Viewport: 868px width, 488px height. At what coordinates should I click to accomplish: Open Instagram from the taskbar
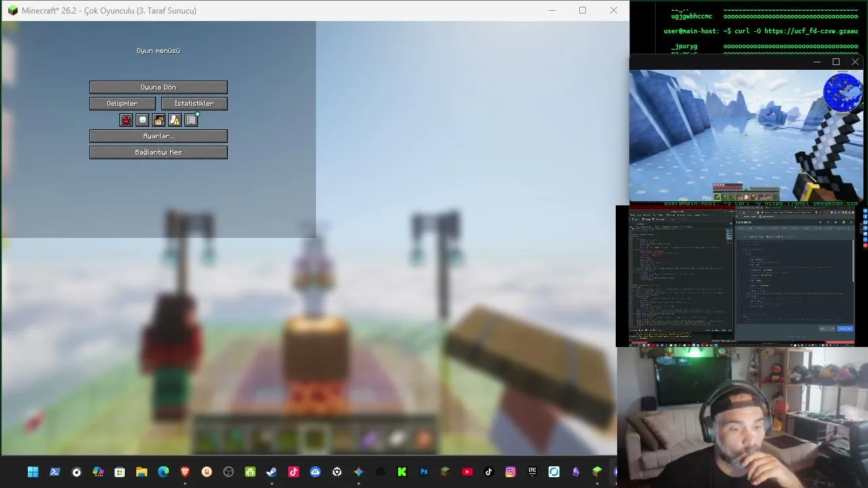[x=511, y=472]
